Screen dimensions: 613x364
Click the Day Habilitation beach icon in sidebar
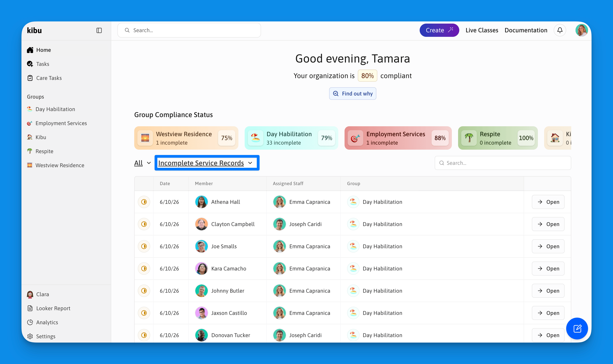(30, 109)
